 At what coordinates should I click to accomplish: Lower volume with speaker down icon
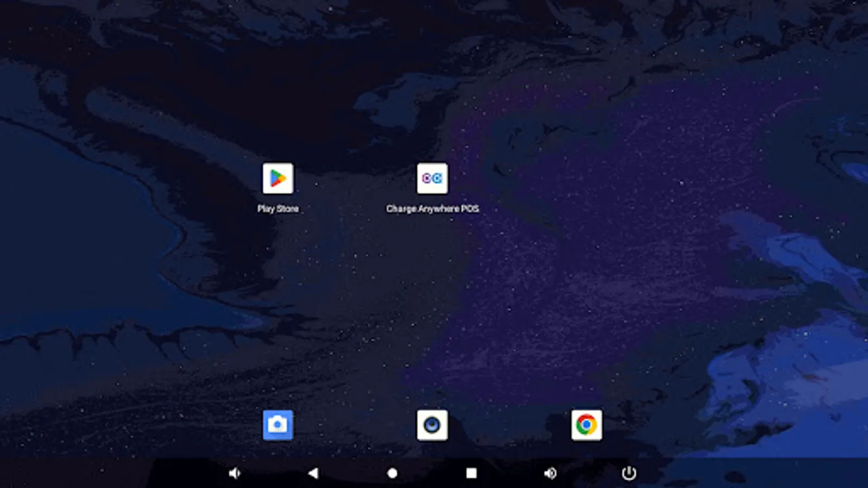pos(234,473)
